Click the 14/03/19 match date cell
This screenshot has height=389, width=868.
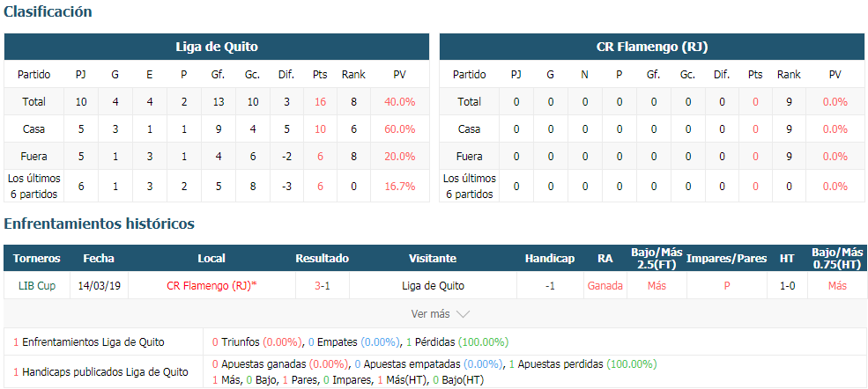[99, 286]
